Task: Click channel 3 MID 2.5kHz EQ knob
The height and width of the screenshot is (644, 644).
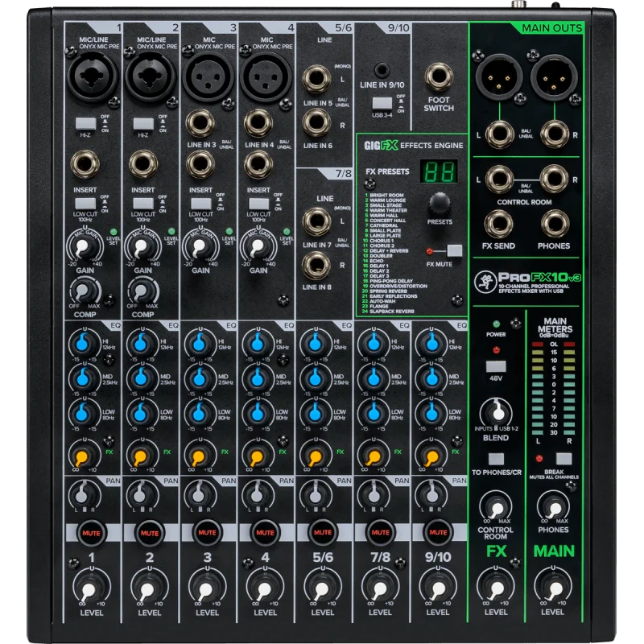Action: (x=200, y=378)
